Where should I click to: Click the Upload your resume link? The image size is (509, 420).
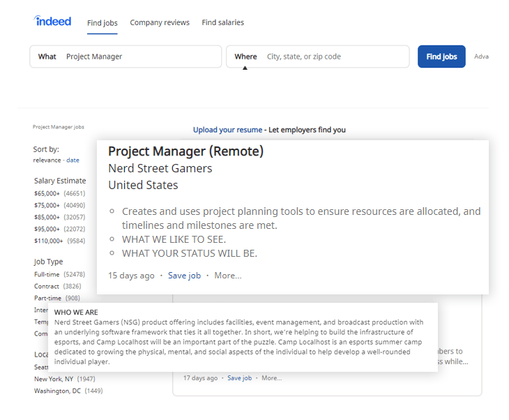pos(227,130)
